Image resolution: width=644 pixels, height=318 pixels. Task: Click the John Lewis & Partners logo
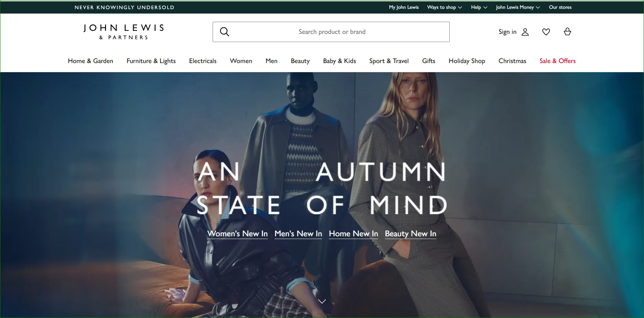click(x=124, y=32)
